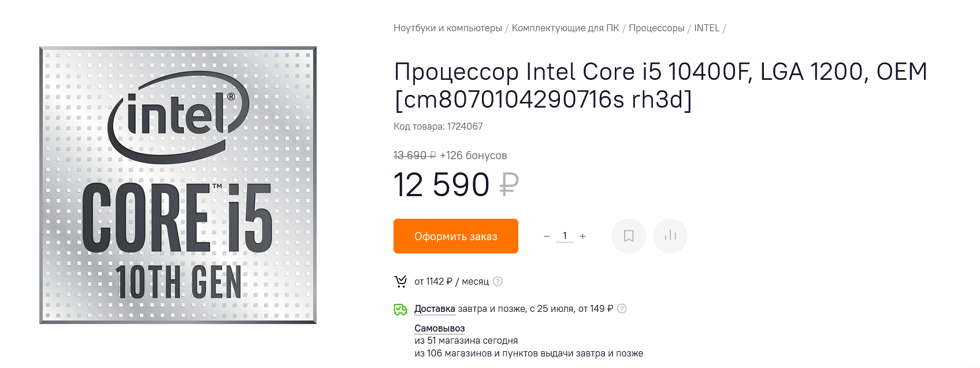
Task: Open help icon next to monthly payment
Action: 498,281
